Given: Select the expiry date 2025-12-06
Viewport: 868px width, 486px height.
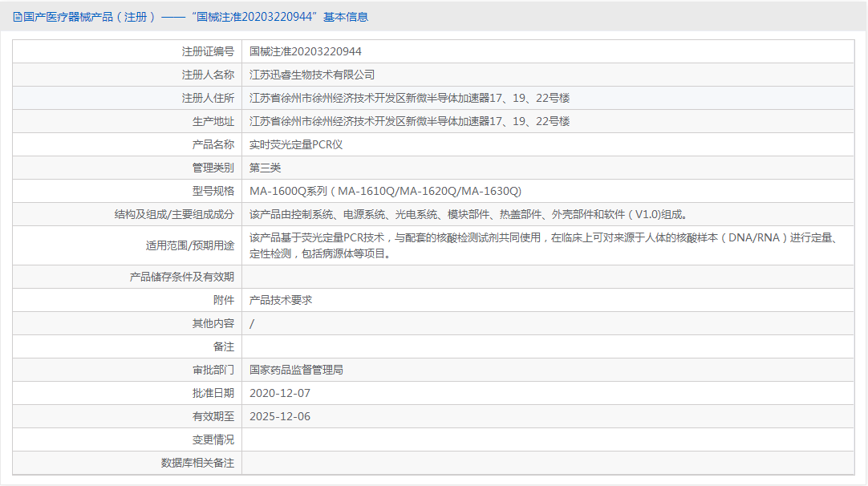Looking at the screenshot, I should click(x=278, y=416).
